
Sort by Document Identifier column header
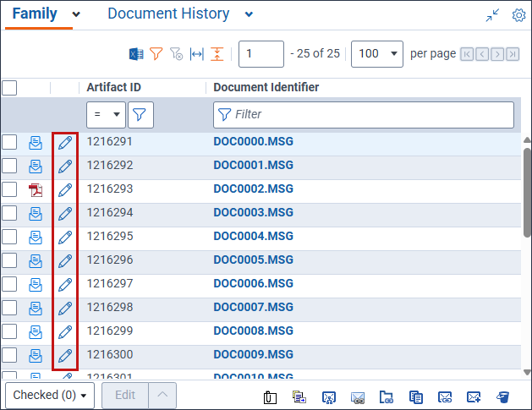[266, 87]
